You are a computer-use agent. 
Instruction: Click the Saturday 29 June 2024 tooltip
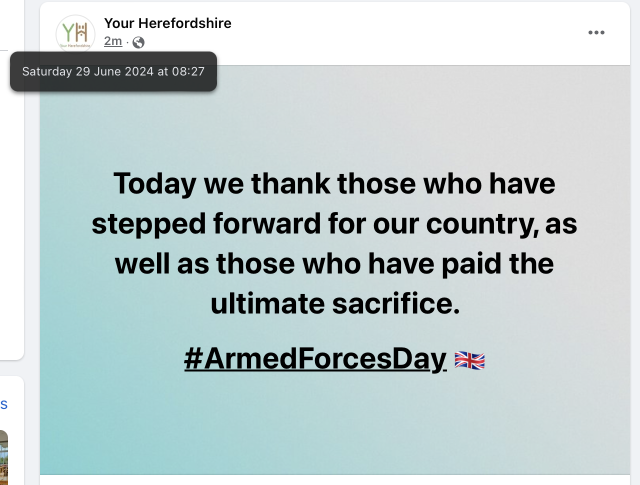[113, 72]
